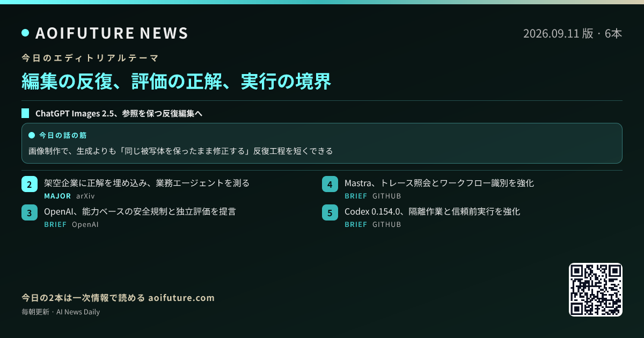Click the QR code image

596,290
